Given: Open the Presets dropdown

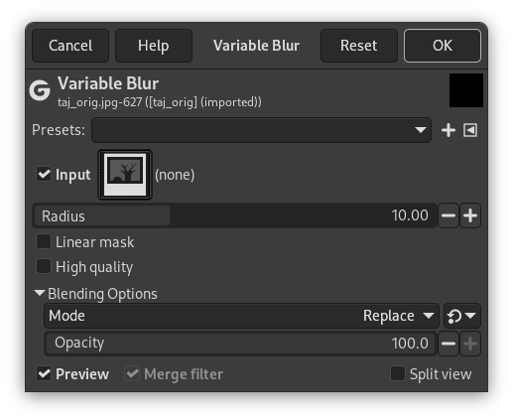Looking at the screenshot, I should 261,130.
